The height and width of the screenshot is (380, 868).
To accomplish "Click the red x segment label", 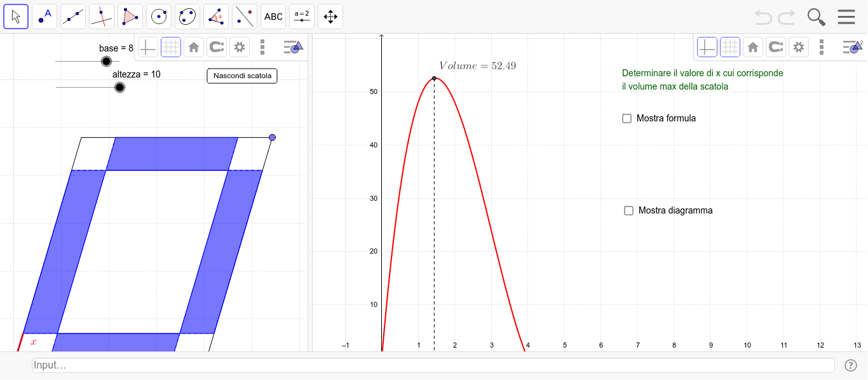I will [x=34, y=343].
